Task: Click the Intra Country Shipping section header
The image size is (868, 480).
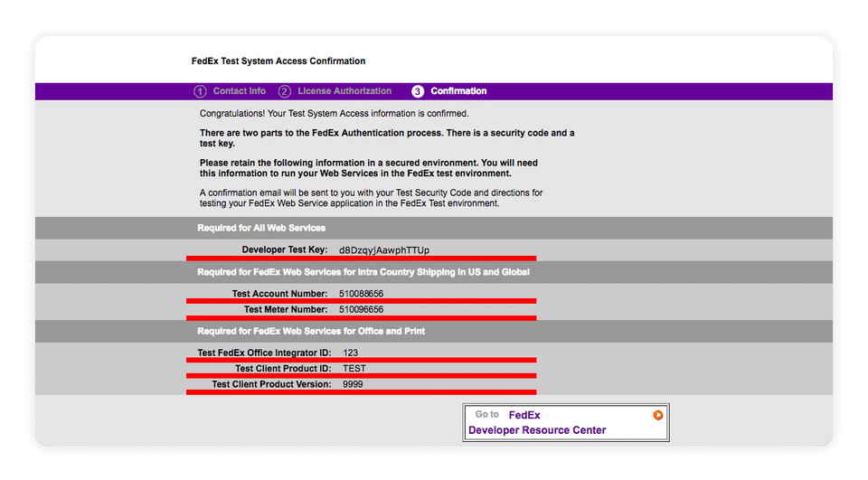Action: click(x=363, y=272)
